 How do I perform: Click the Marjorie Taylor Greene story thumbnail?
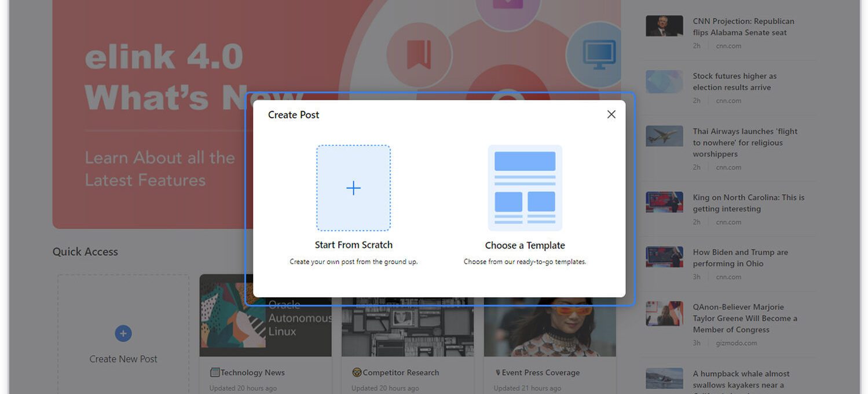664,313
